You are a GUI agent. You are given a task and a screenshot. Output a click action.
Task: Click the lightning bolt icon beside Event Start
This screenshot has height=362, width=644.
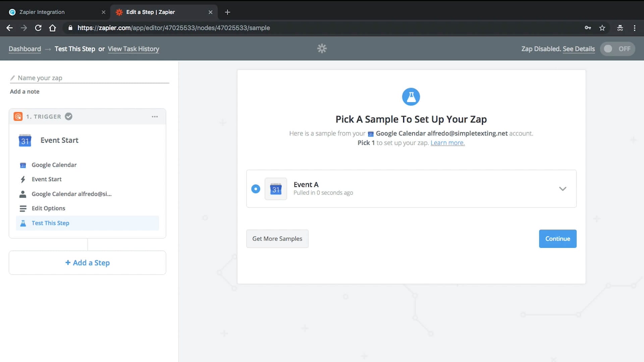pyautogui.click(x=23, y=180)
